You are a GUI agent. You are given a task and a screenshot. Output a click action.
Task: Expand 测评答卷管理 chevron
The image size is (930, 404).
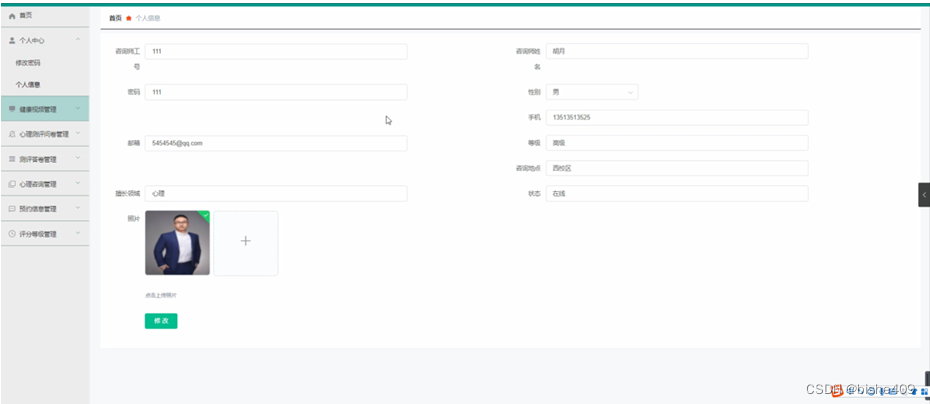click(x=78, y=158)
